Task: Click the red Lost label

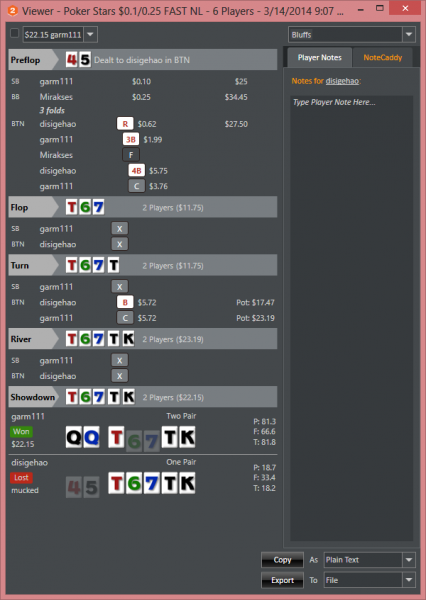Action: click(21, 478)
